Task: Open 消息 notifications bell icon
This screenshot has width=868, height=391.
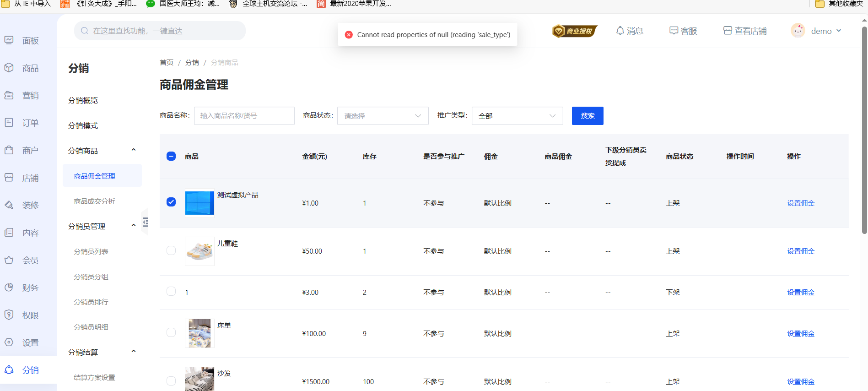Action: [x=620, y=31]
